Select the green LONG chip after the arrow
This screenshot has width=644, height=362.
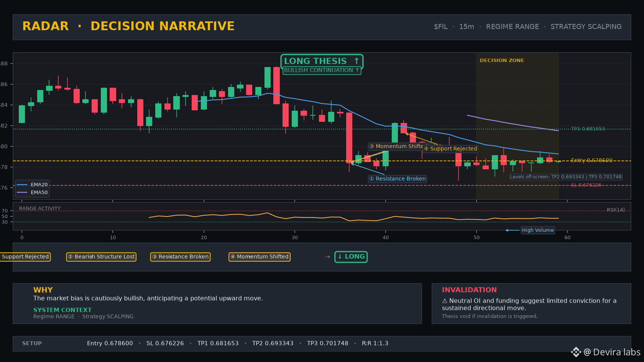coord(351,257)
